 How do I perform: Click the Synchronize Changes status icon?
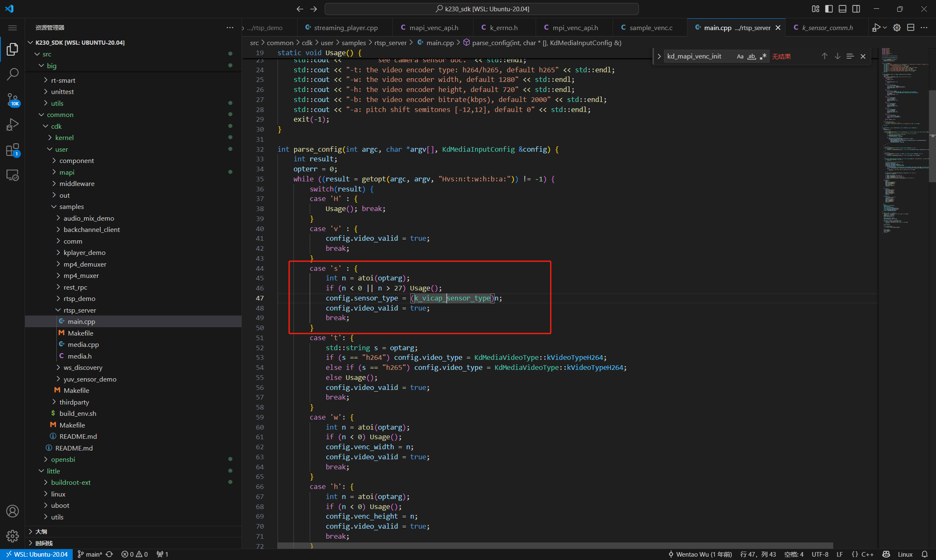[109, 554]
